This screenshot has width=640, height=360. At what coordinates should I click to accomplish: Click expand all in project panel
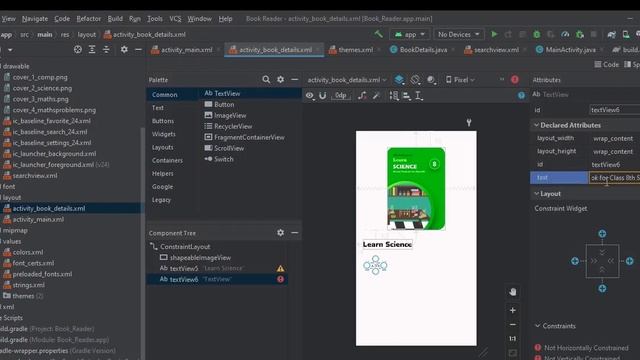[92, 49]
